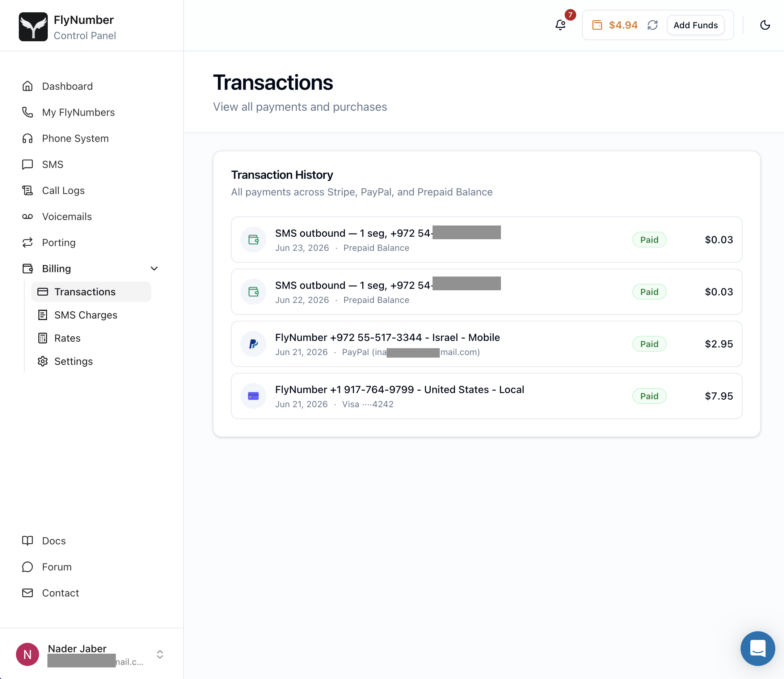Refresh the account balance
The image size is (784, 679).
(x=652, y=25)
